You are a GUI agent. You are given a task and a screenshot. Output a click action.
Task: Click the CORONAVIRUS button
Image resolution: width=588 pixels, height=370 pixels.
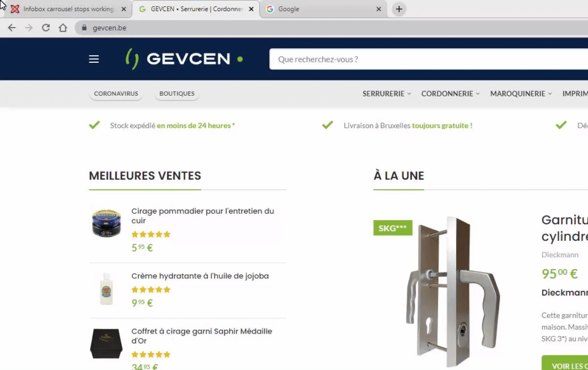tap(116, 93)
